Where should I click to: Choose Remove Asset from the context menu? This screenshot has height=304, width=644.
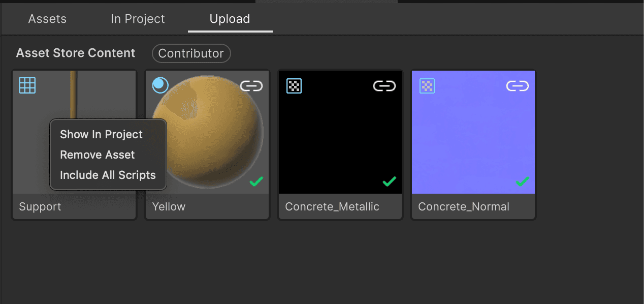point(97,155)
